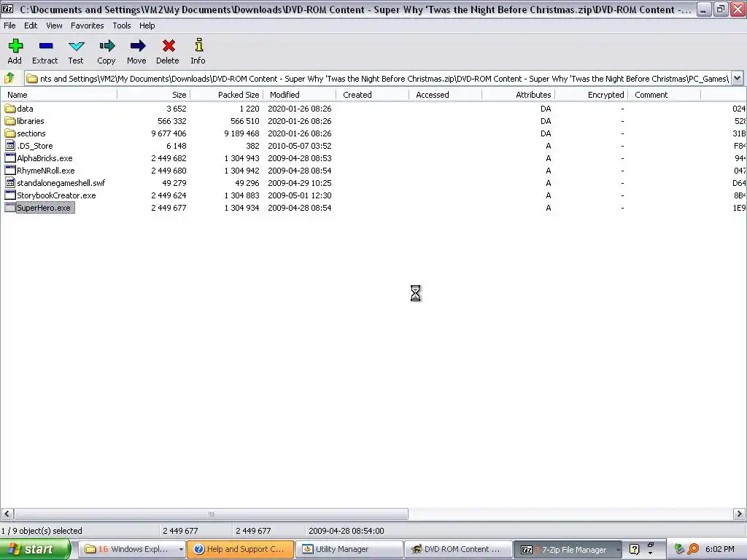Click the 7-Zip title bar icon

click(x=7, y=9)
